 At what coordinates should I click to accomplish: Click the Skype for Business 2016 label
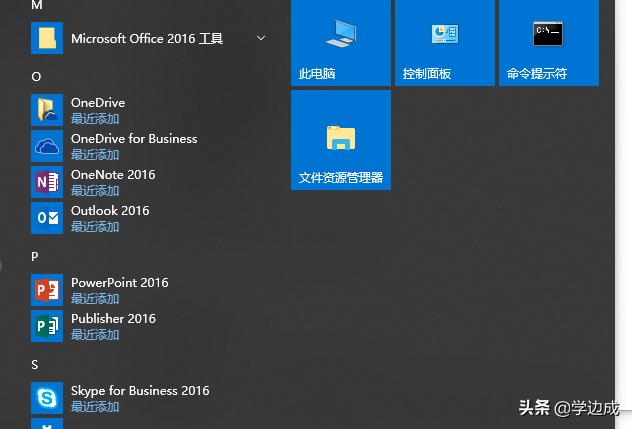pyautogui.click(x=140, y=391)
